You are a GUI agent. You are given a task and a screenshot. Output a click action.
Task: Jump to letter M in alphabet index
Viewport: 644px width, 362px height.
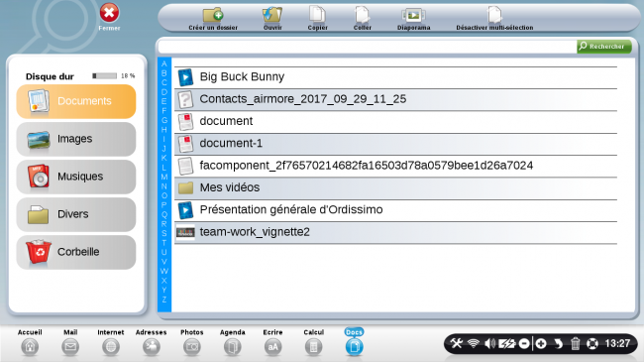(164, 177)
